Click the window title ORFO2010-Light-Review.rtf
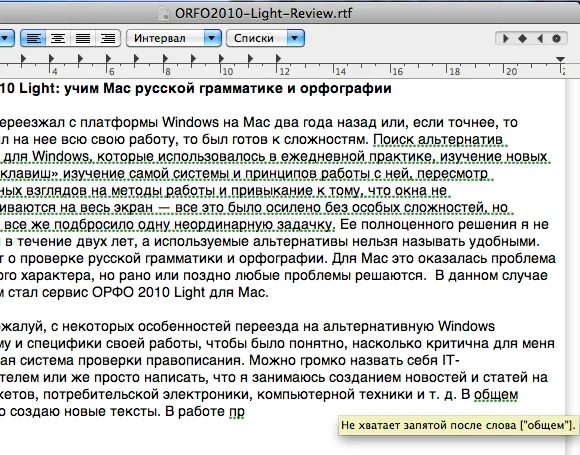580x455 pixels. point(263,14)
